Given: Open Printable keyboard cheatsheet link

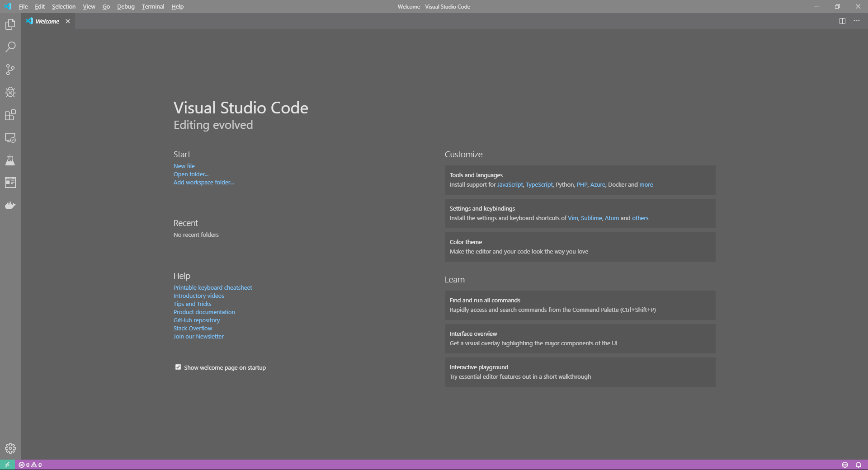Looking at the screenshot, I should (x=212, y=287).
